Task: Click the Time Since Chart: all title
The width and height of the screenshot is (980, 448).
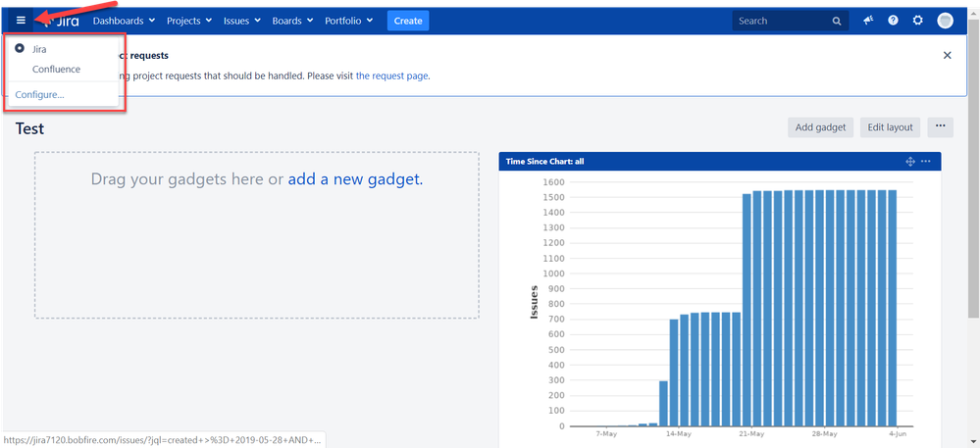Action: point(545,162)
